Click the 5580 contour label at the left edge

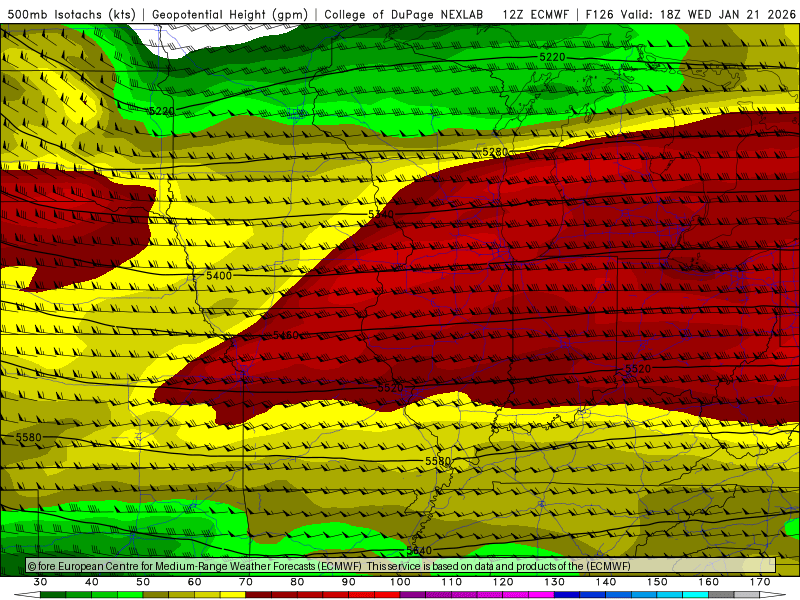click(29, 437)
